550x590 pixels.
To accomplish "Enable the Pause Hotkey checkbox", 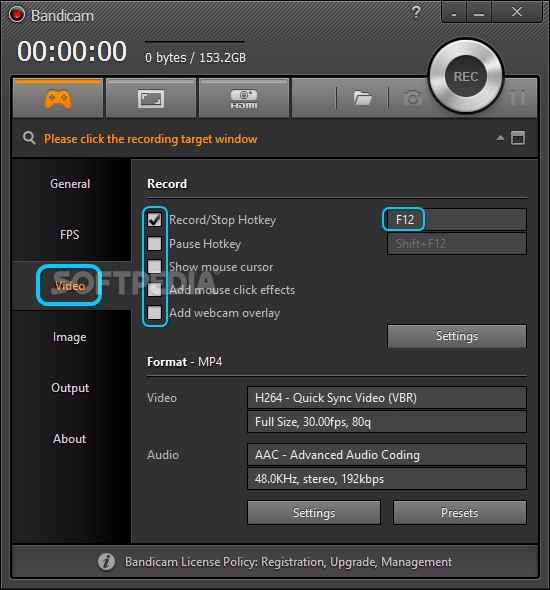I will 154,243.
